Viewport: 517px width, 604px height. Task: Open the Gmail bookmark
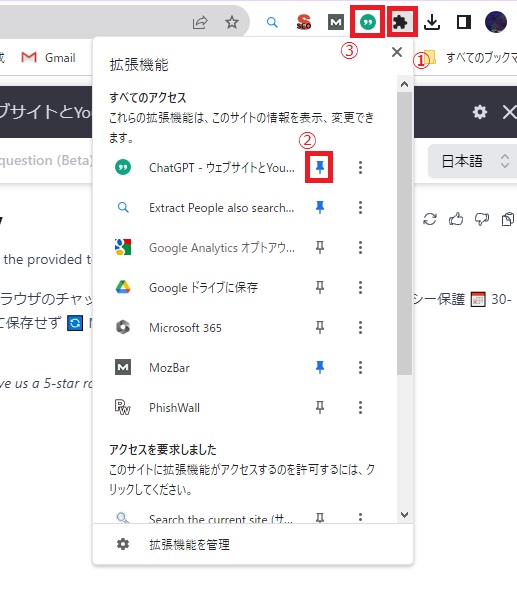48,58
